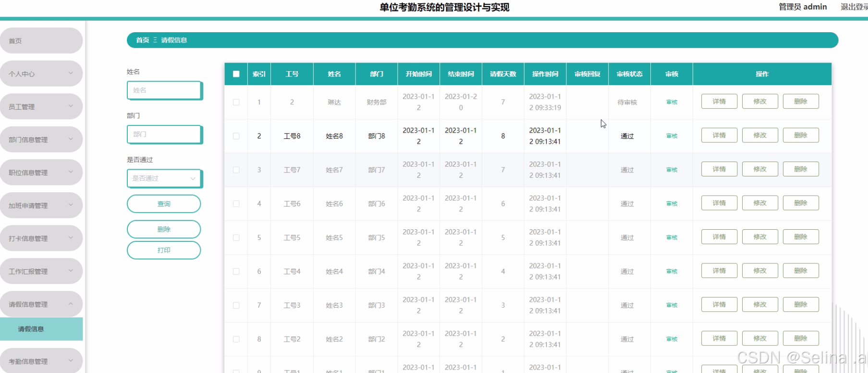Expand the 工作汇报管理 sidebar menu
This screenshot has width=868, height=373.
coord(41,271)
